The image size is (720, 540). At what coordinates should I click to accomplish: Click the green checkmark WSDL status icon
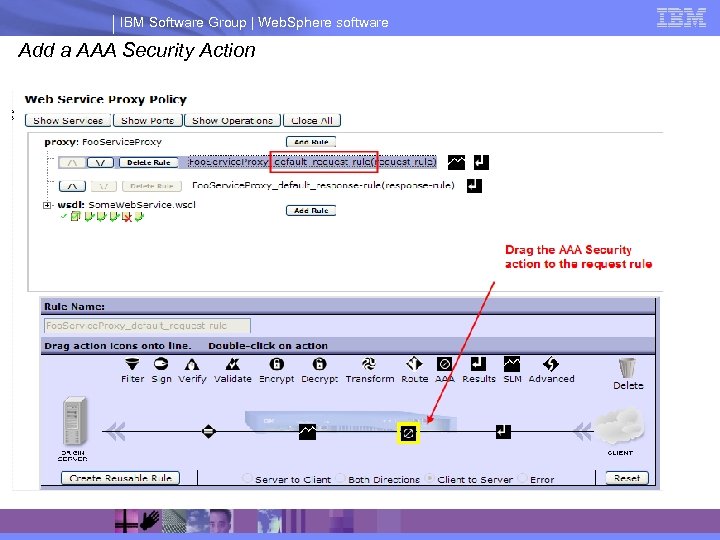coord(64,216)
